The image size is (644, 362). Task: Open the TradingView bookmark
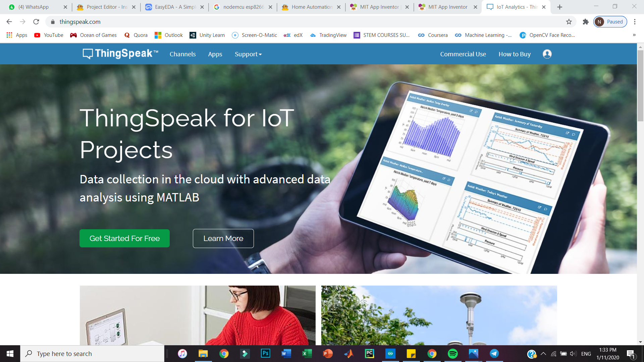coord(328,35)
